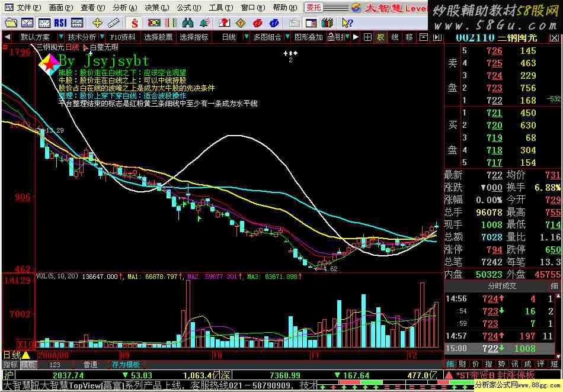Viewport: 563px width, 392px height.
Task: Click the 沪 index value 2037.74
Action: tap(68, 375)
